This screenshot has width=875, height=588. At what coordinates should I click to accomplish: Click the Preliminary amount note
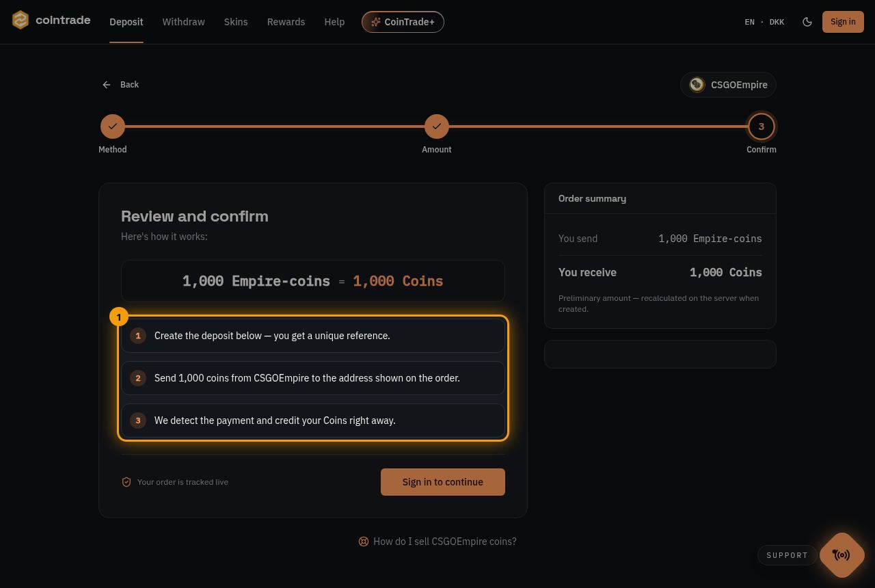[x=658, y=304]
